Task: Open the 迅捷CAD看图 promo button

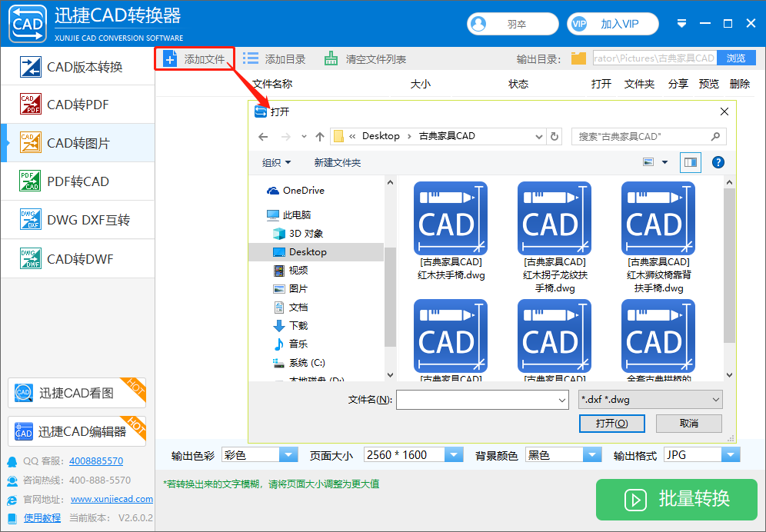Action: tap(77, 393)
